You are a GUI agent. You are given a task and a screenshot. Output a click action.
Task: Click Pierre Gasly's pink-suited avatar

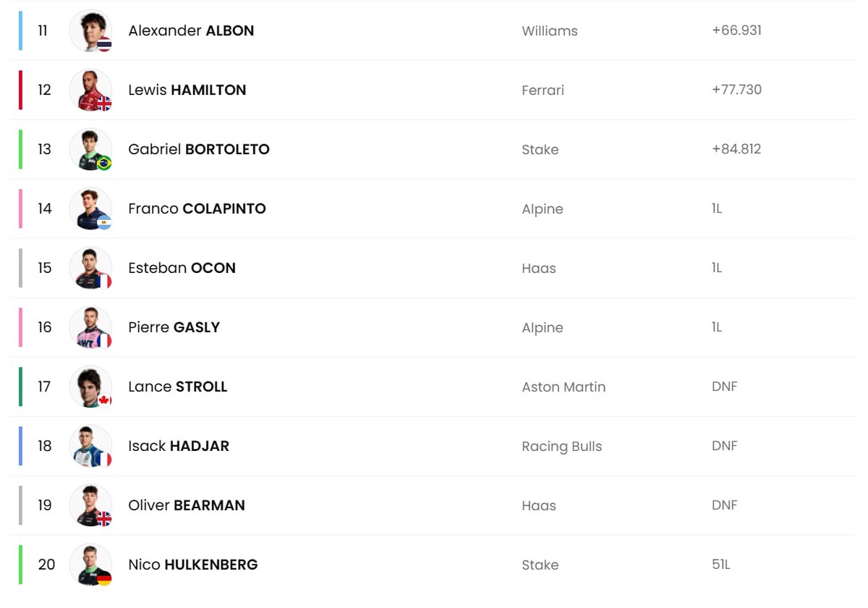point(90,328)
